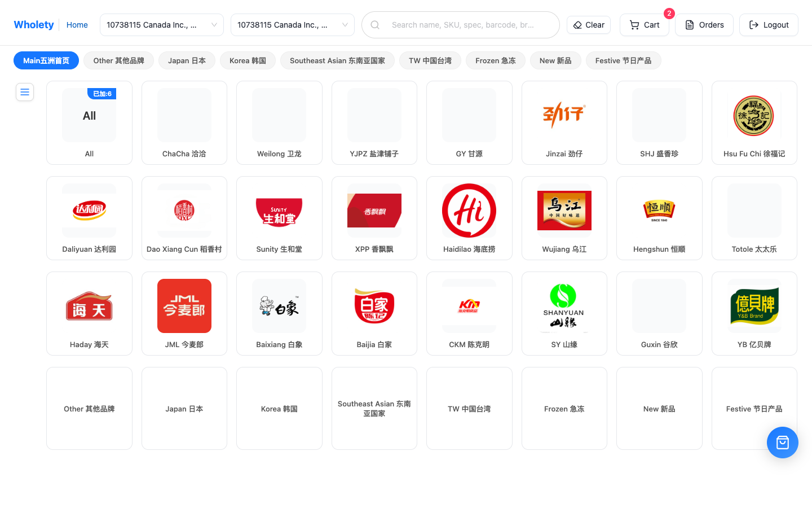Screen dimensions: 812x508
Task: Open the Korea 韩国 tab
Action: pyautogui.click(x=248, y=60)
